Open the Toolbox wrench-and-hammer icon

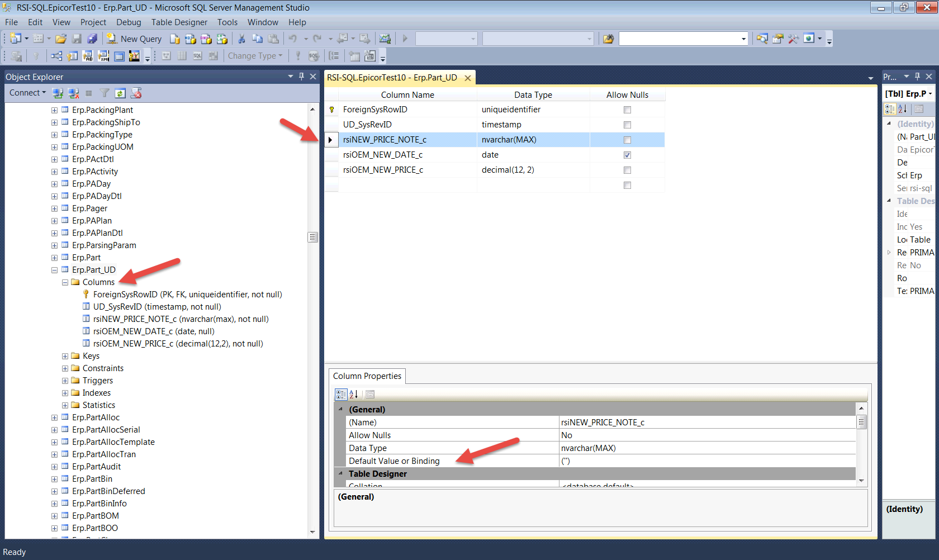tap(793, 39)
